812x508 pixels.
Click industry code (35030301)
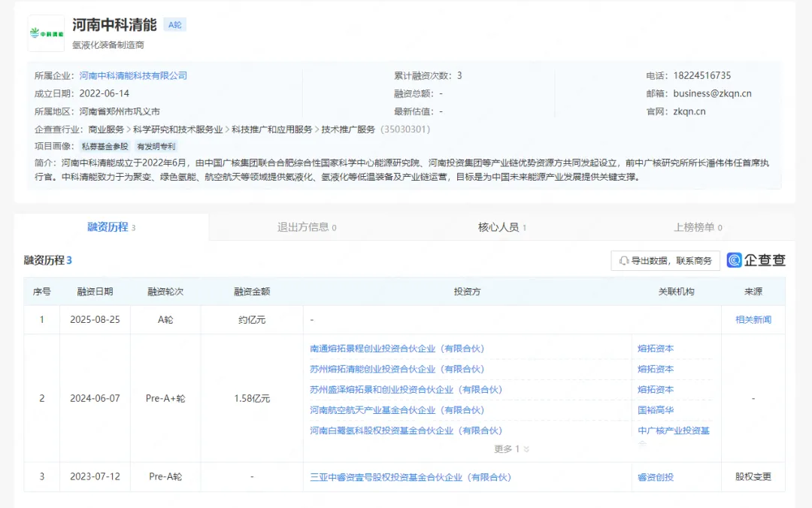[405, 129]
